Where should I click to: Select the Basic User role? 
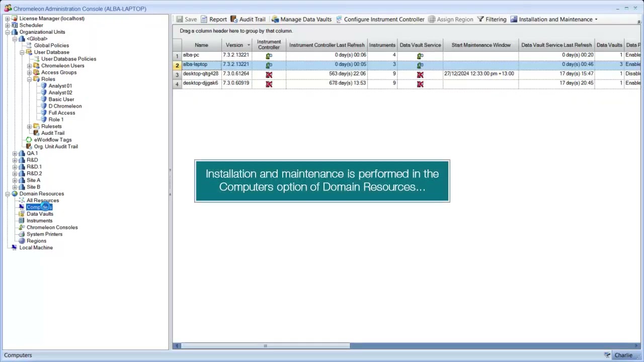(x=61, y=100)
